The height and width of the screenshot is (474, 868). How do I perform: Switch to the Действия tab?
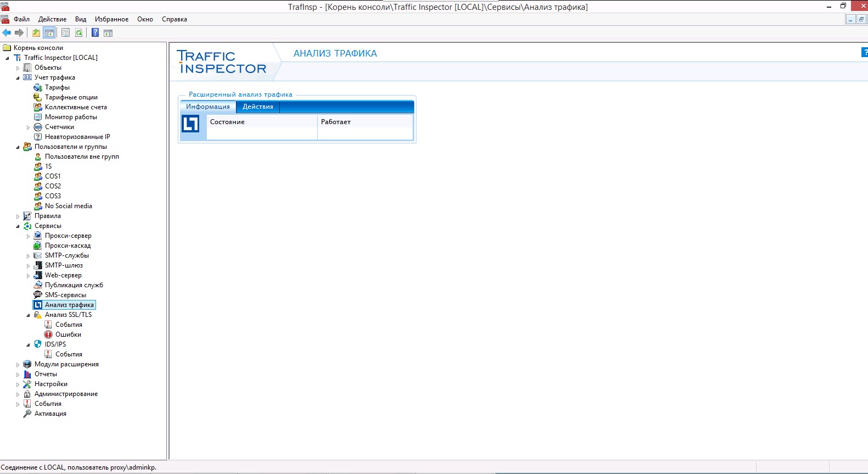click(258, 107)
